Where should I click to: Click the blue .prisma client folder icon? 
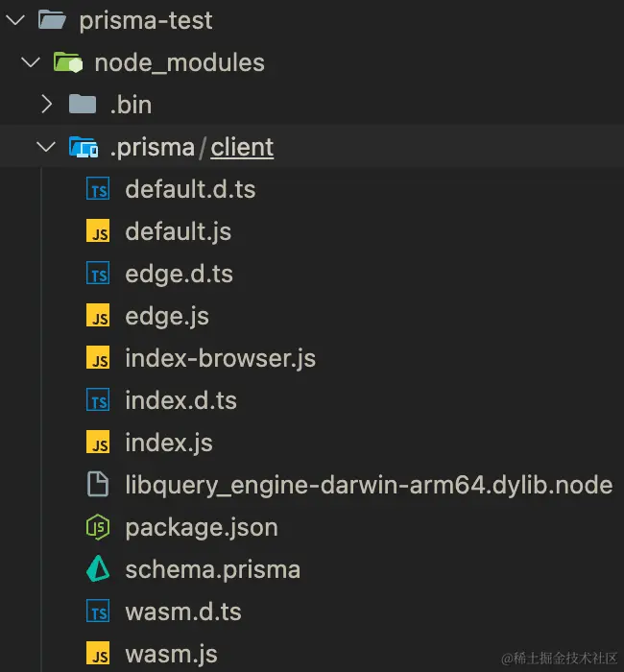click(84, 147)
